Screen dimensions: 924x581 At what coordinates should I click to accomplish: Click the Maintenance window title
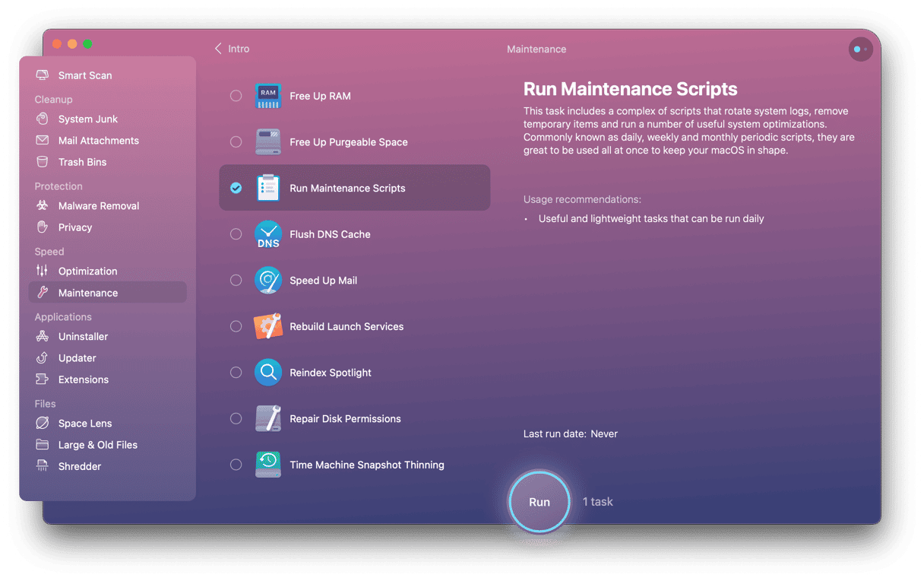pyautogui.click(x=536, y=49)
